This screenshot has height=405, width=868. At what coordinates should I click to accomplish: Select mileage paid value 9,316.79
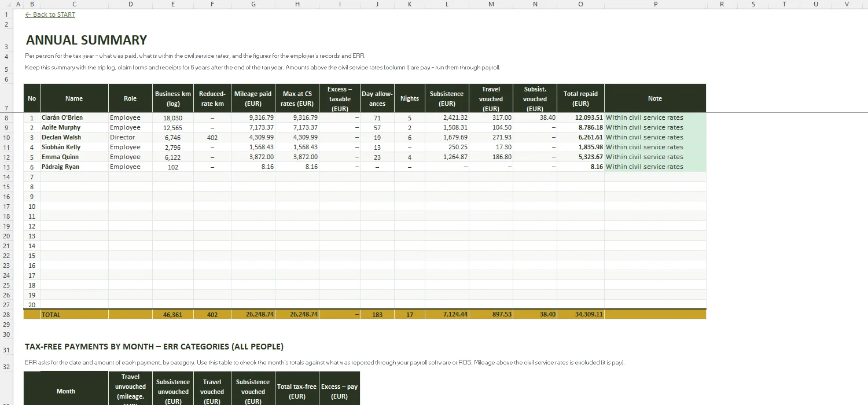tap(253, 117)
